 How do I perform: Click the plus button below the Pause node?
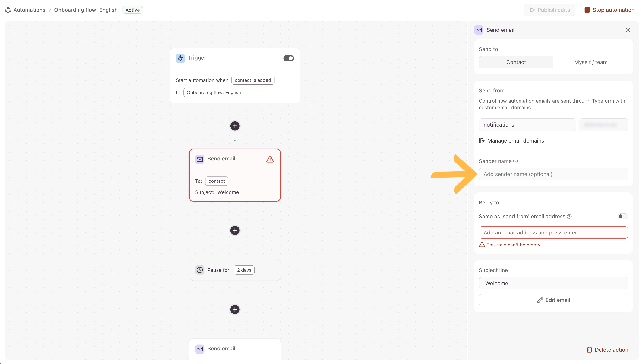pyautogui.click(x=235, y=310)
